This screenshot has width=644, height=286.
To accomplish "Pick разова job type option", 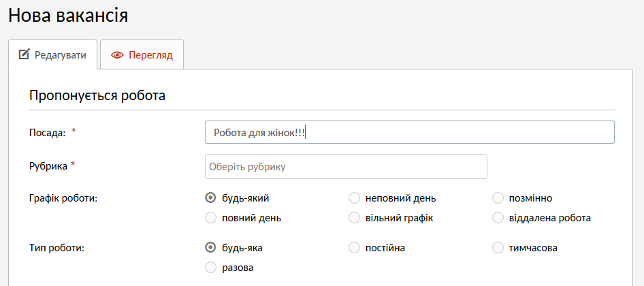I will point(210,268).
